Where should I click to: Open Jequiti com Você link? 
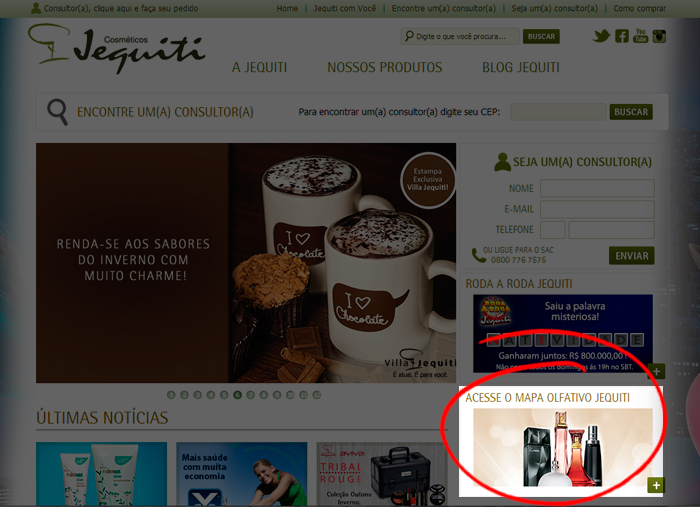(345, 8)
